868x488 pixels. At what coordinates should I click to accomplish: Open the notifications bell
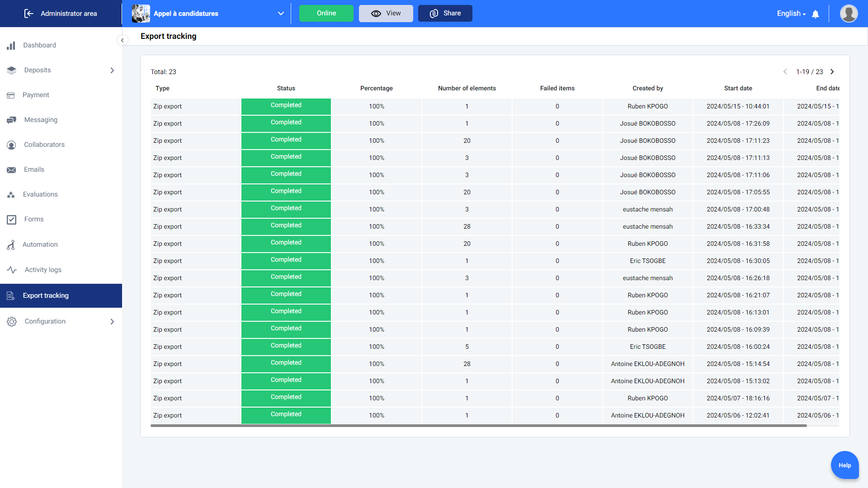816,14
